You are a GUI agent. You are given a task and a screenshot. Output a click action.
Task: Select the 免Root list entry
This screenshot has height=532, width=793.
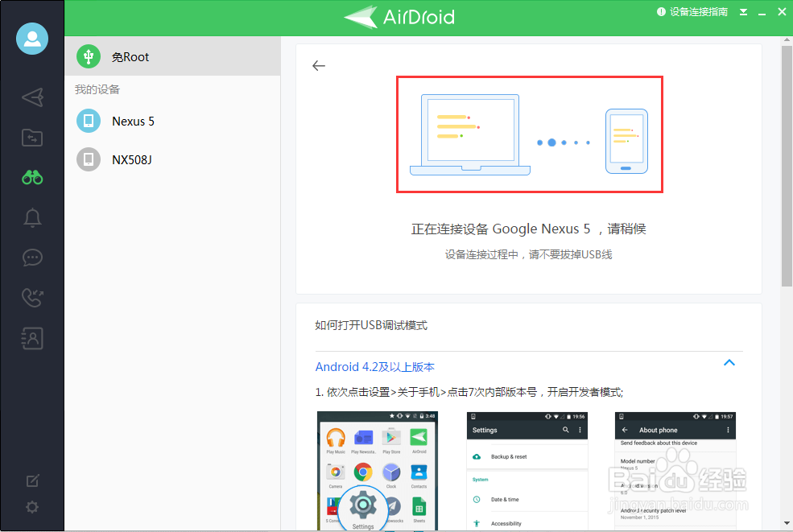coord(172,56)
